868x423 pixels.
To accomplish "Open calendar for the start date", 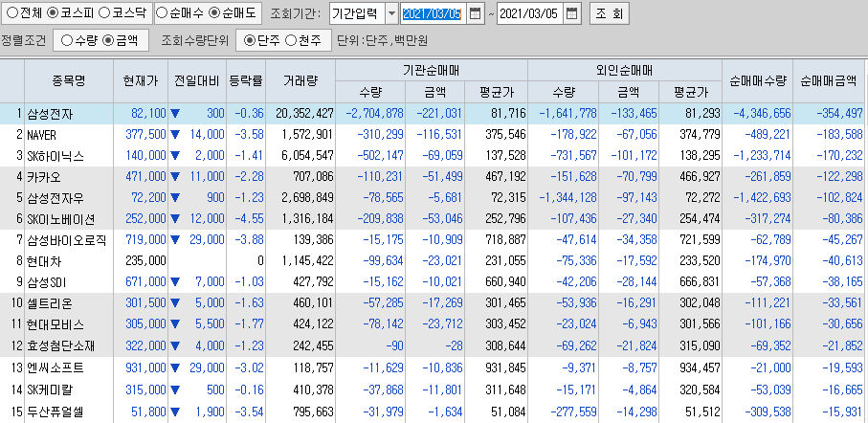I will coord(475,13).
